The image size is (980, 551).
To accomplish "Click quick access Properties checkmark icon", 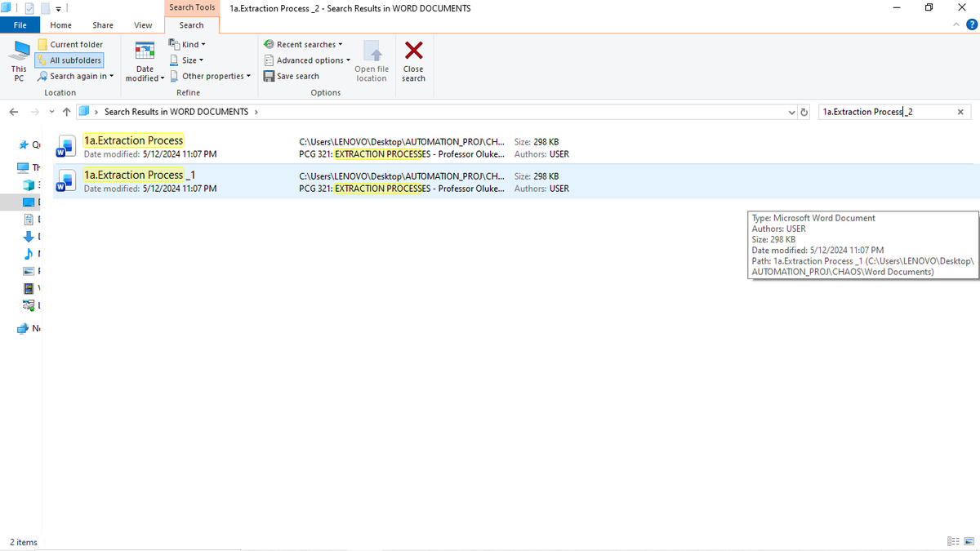I will pyautogui.click(x=29, y=8).
